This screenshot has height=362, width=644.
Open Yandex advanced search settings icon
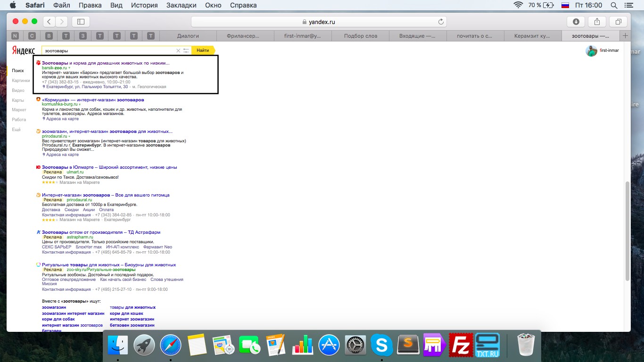click(x=186, y=50)
